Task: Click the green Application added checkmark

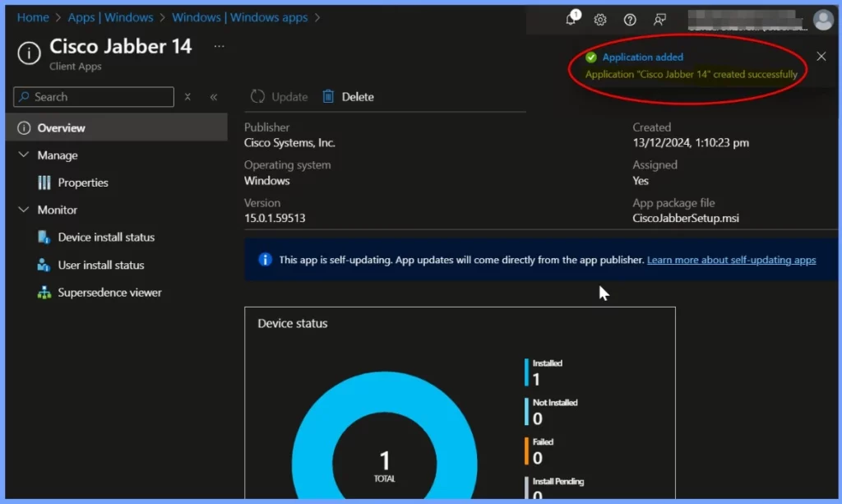Action: pos(591,58)
